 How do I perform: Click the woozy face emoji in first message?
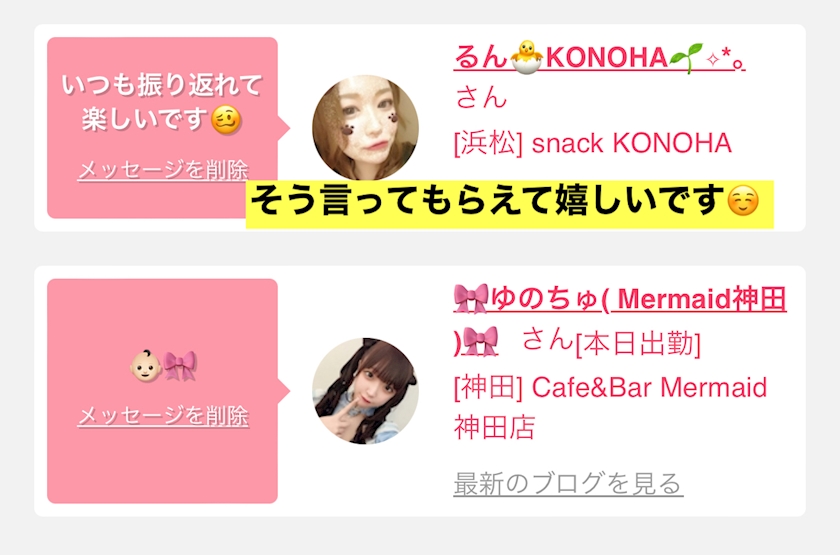(226, 120)
